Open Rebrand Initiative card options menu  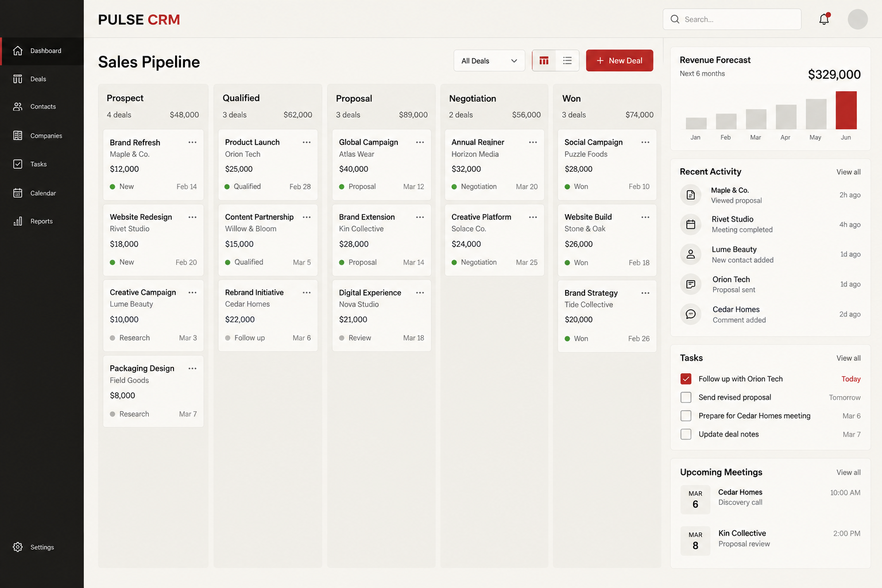pos(307,293)
